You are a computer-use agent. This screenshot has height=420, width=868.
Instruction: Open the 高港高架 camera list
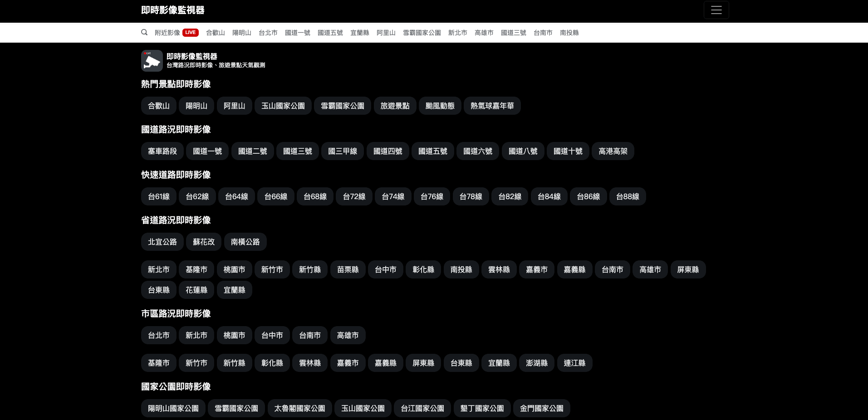click(613, 151)
